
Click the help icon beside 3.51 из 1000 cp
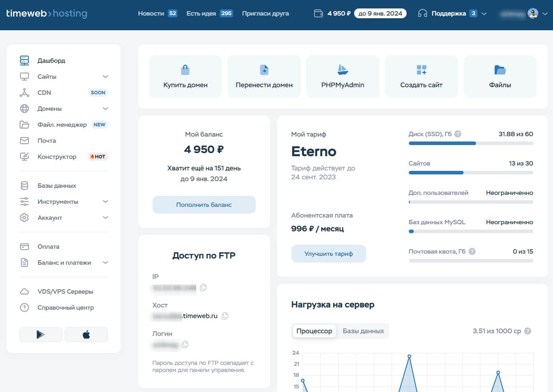click(x=528, y=331)
